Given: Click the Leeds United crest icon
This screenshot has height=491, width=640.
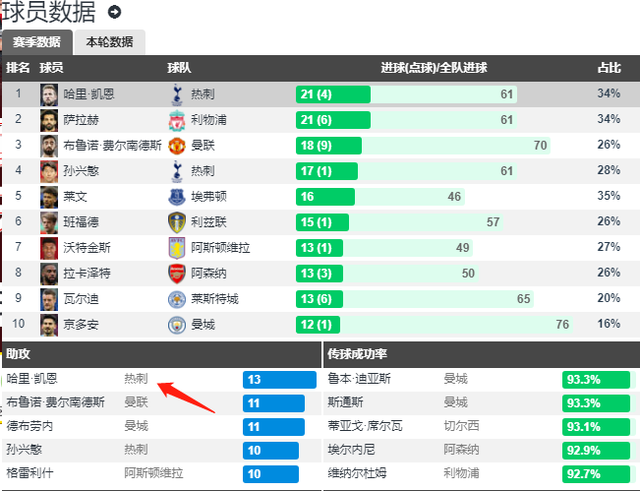Looking at the screenshot, I should (177, 222).
